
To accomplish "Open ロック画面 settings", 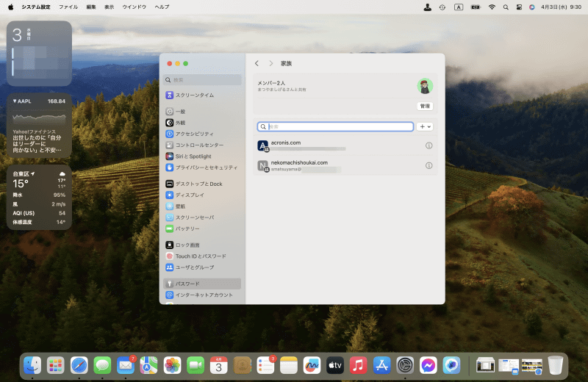I will click(x=202, y=245).
